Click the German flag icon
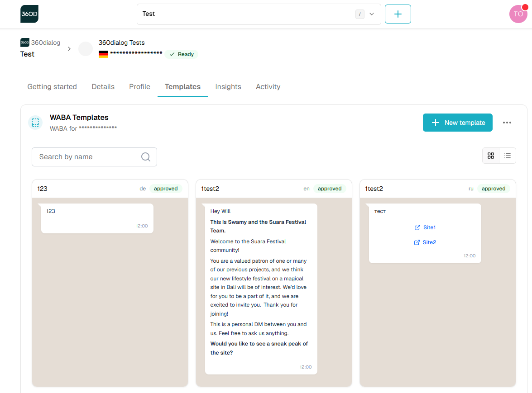The height and width of the screenshot is (393, 532). click(x=104, y=54)
